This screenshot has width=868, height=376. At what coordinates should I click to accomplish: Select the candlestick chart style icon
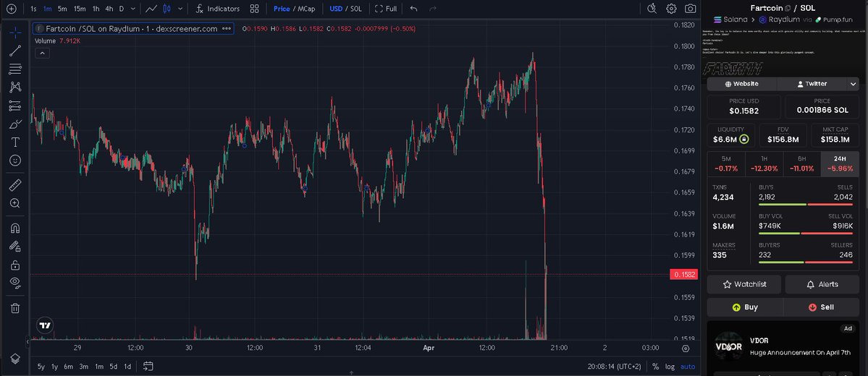click(x=167, y=9)
